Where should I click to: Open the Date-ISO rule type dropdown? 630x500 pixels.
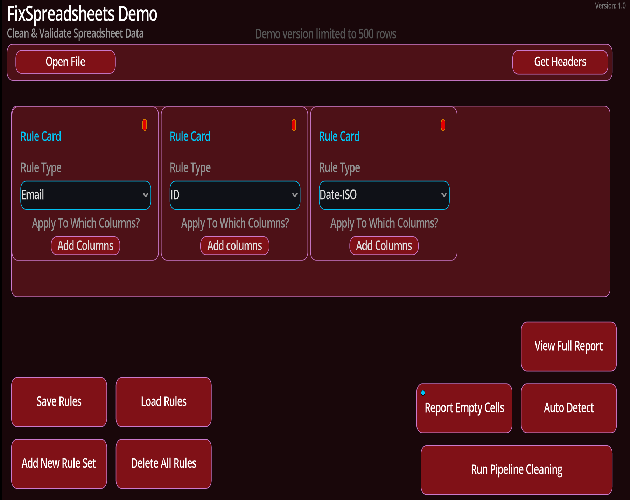tap(384, 195)
